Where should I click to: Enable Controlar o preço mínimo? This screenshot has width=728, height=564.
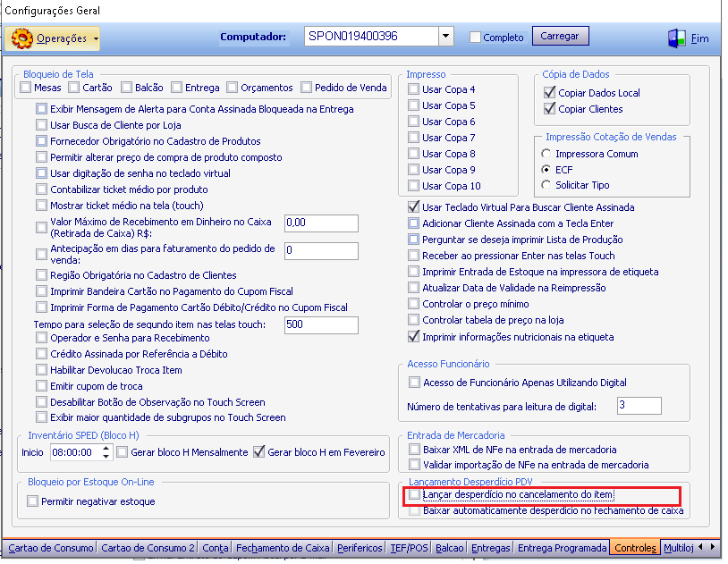(413, 304)
